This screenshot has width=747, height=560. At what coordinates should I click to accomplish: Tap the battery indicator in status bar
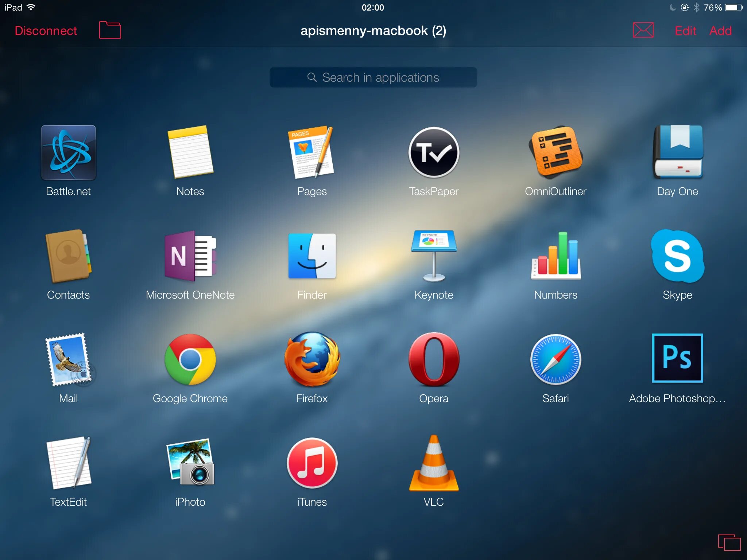coord(734,7)
